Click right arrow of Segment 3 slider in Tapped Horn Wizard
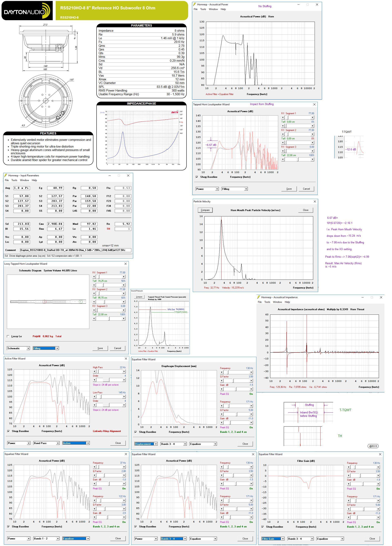 click(x=313, y=151)
